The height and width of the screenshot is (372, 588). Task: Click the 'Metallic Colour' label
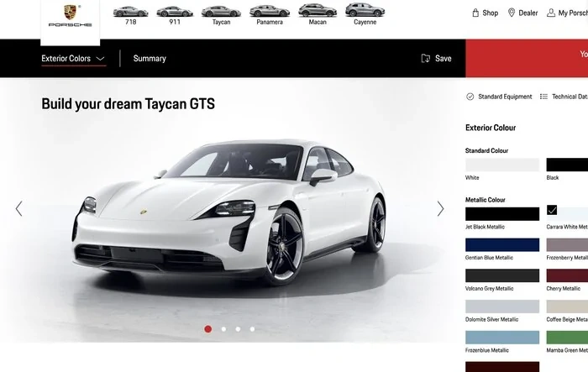486,200
